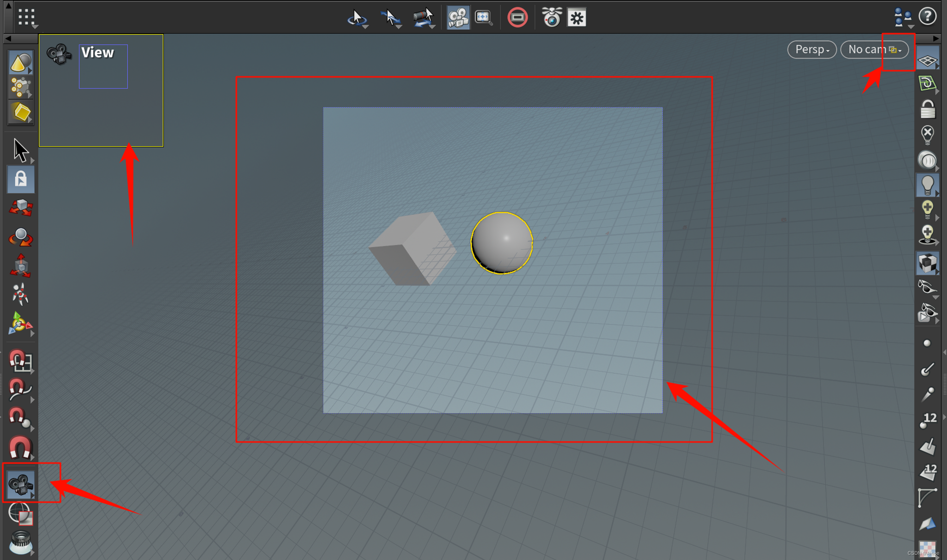This screenshot has width=947, height=560.
Task: Open the flipbook drone camera icon
Action: 552,18
